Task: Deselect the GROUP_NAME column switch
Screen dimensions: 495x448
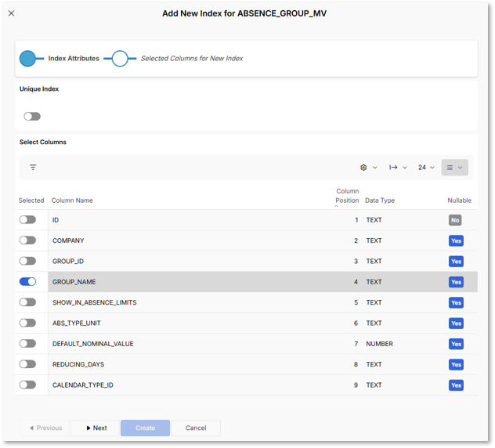Action: (27, 282)
